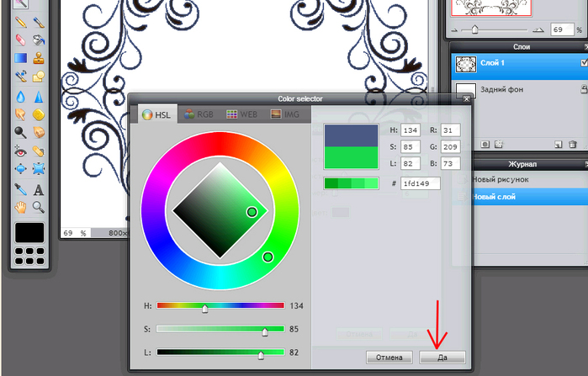Click the L value input field
588x376 pixels.
pyautogui.click(x=411, y=163)
